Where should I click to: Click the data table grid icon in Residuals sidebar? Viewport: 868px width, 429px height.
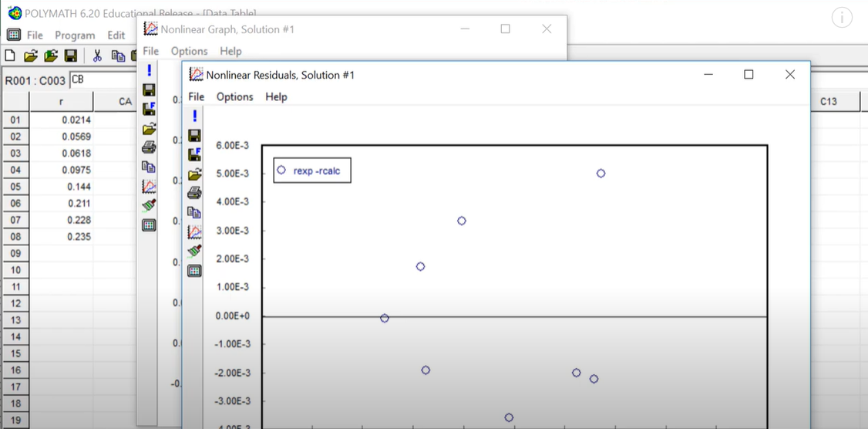coord(194,271)
